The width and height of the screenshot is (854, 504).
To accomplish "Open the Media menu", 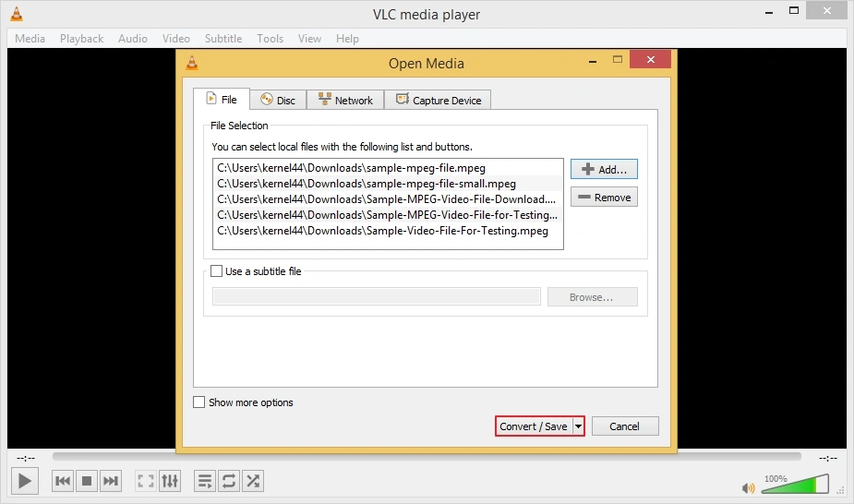I will pyautogui.click(x=30, y=39).
